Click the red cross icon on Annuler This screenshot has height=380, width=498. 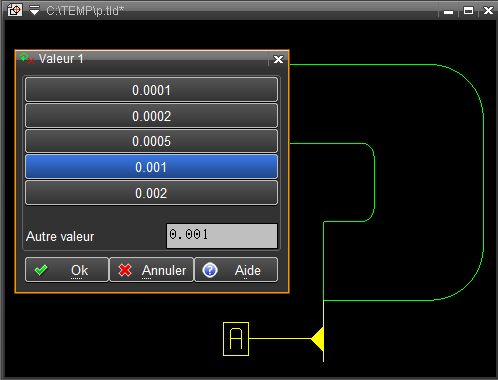pos(125,270)
